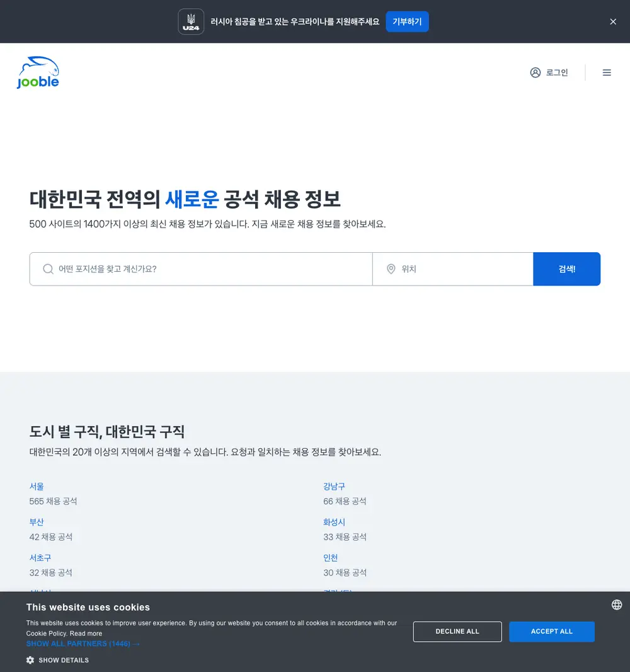This screenshot has width=630, height=672.
Task: Expand SHOW DETAILS in cookie banner
Action: 64,660
